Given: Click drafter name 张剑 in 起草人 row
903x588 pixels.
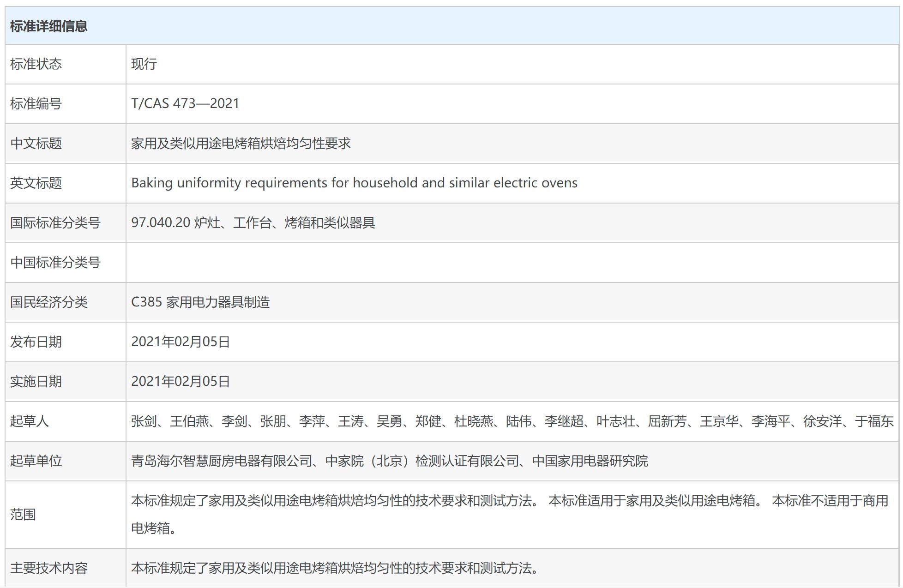Looking at the screenshot, I should 144,421.
